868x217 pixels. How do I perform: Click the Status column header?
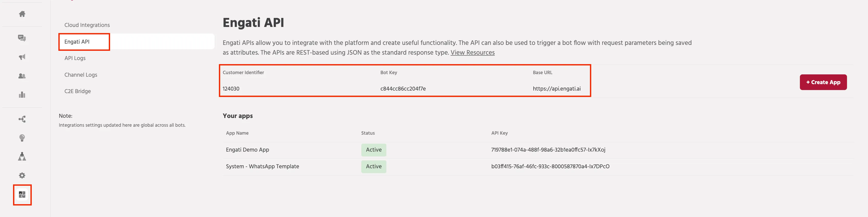point(368,133)
